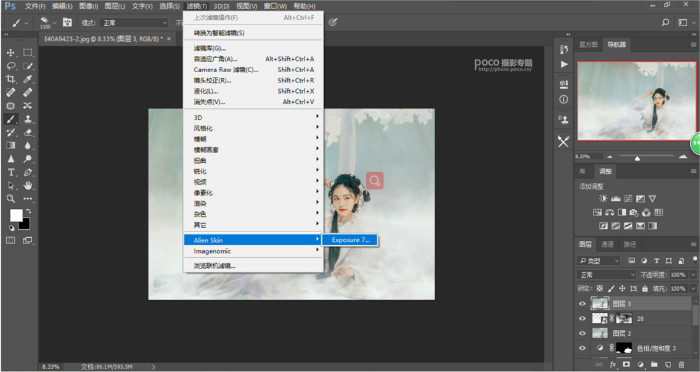Hide layer 图层 3 with eye icon
This screenshot has height=372, width=700.
pos(582,304)
